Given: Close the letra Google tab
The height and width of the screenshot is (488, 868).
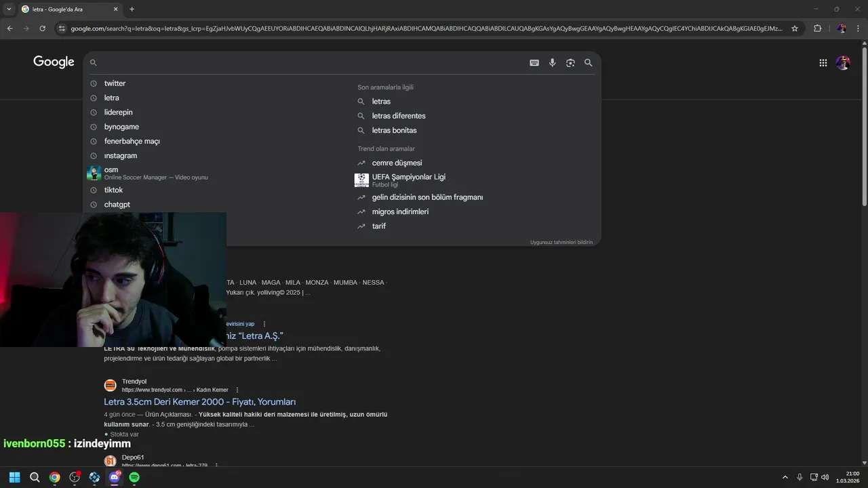Looking at the screenshot, I should [115, 9].
